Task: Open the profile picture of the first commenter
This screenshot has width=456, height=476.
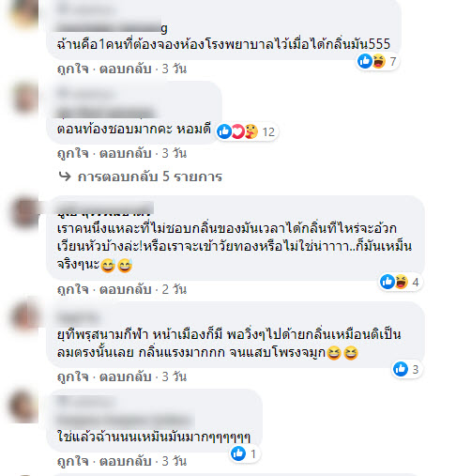Action: point(24,13)
